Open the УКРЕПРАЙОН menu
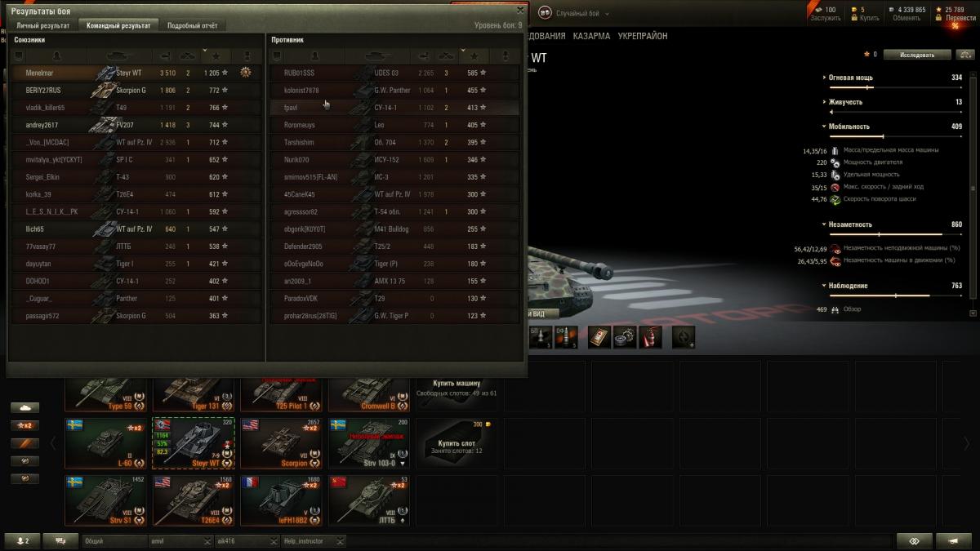The width and height of the screenshot is (980, 551). point(642,36)
